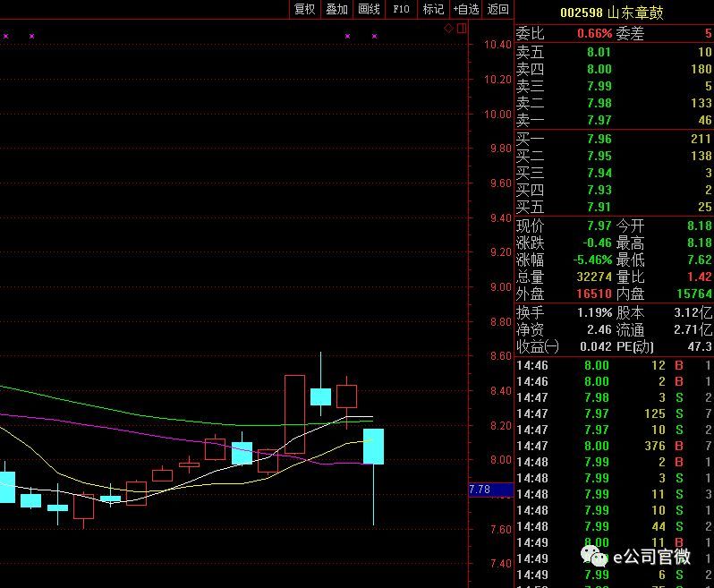Click 卖五 price 8.01
714x588 pixels.
tap(599, 52)
